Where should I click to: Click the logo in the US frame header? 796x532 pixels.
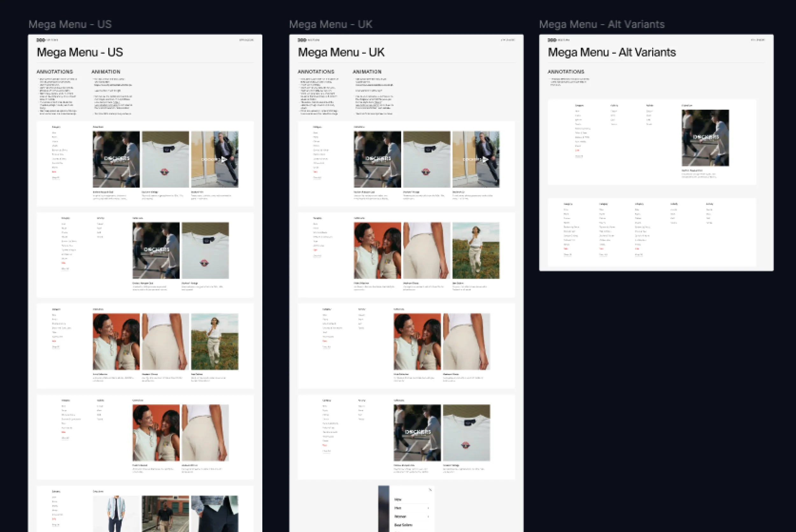pos(41,40)
